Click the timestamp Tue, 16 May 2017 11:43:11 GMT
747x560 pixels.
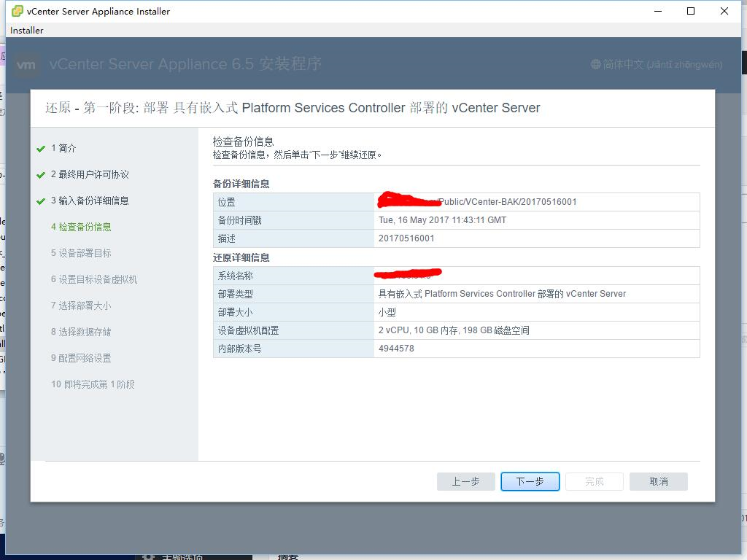[443, 220]
